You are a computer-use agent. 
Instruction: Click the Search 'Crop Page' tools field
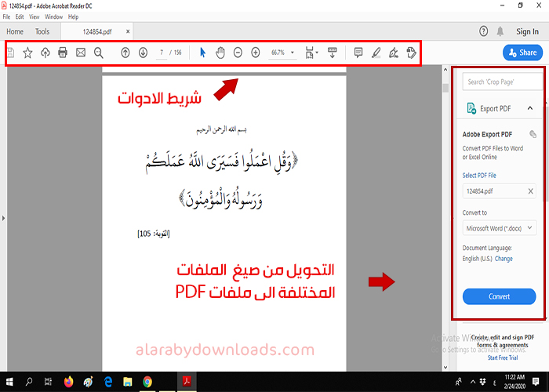pos(503,82)
